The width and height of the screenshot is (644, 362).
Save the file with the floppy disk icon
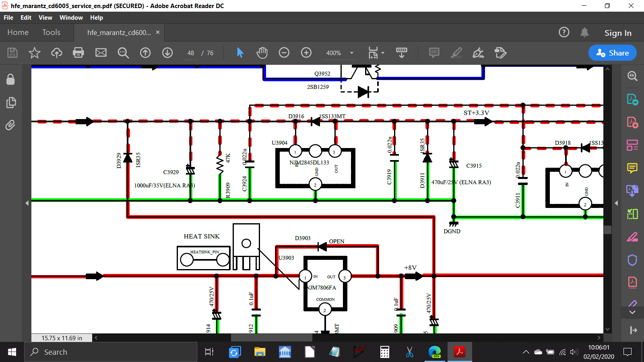12,53
